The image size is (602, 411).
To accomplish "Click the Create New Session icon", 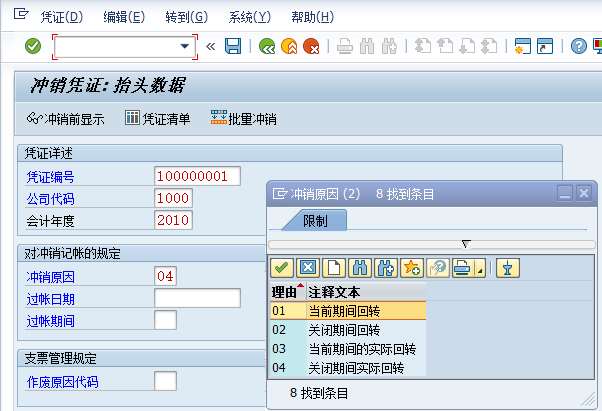I will point(523,46).
